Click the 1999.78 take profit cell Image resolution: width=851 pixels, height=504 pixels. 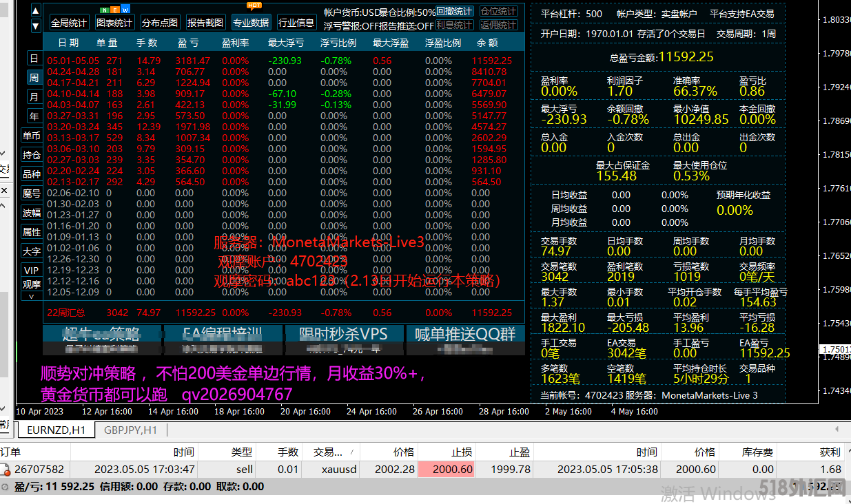(x=504, y=470)
